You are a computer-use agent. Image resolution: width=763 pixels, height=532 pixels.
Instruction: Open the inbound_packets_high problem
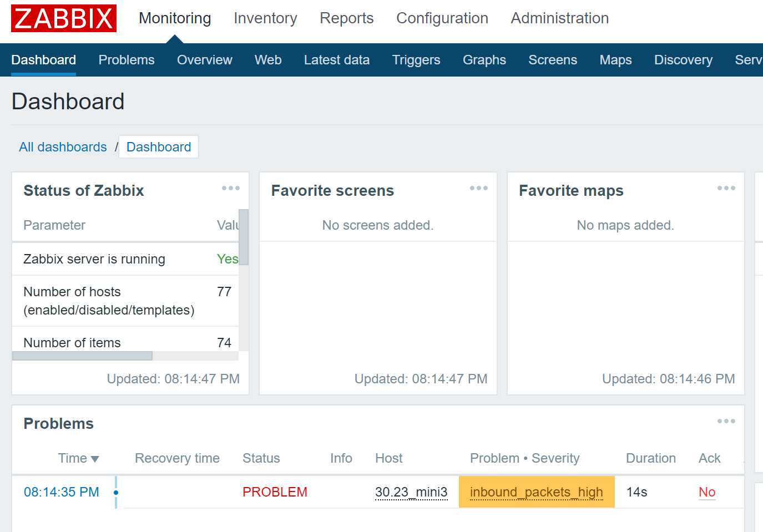[537, 492]
